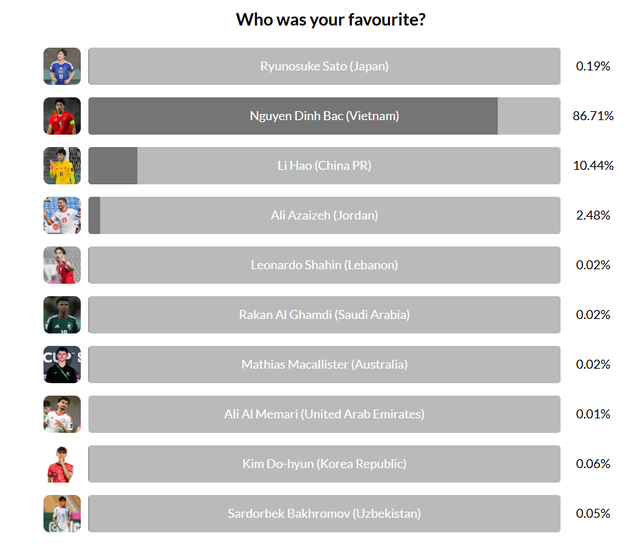640x553 pixels.
Task: Select Rakan Al Ghamdi (Saudi Arabia) option
Action: pyautogui.click(x=324, y=314)
